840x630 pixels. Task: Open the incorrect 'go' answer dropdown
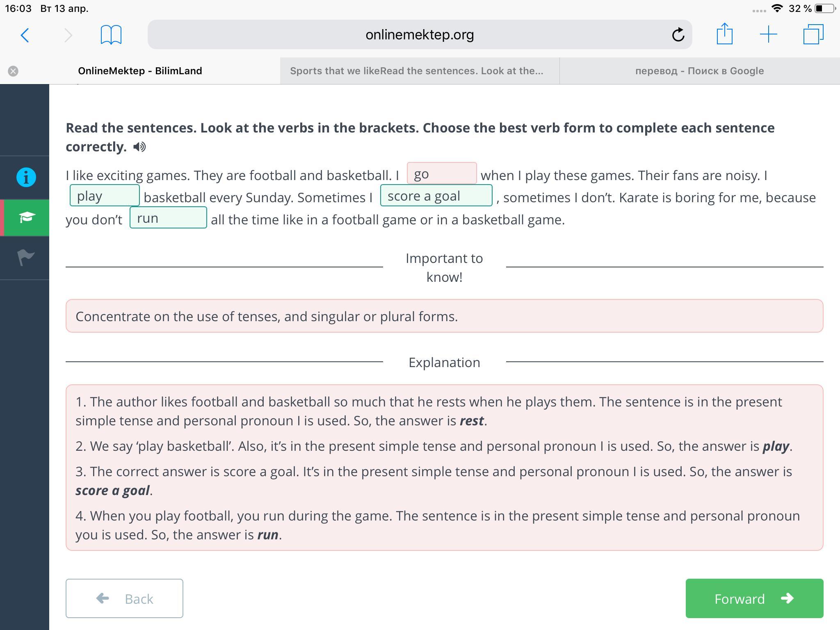442,173
